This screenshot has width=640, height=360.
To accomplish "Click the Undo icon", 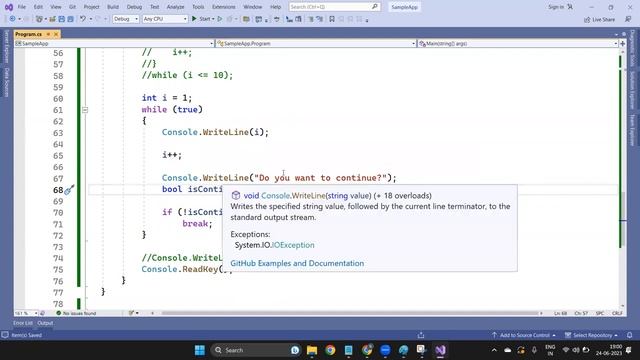I will point(83,19).
